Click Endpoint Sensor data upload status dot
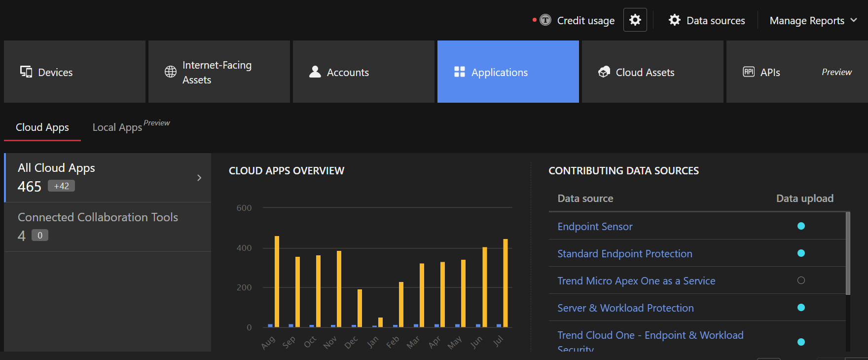 tap(801, 226)
